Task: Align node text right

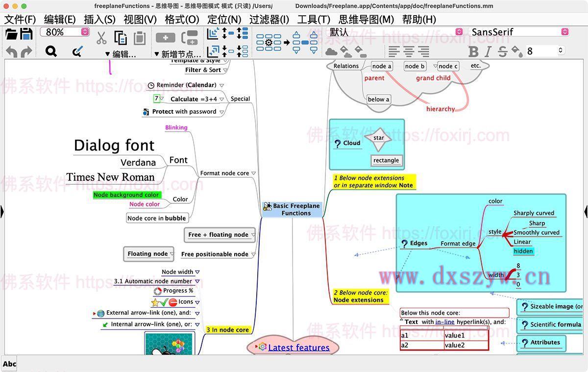Action: click(424, 51)
